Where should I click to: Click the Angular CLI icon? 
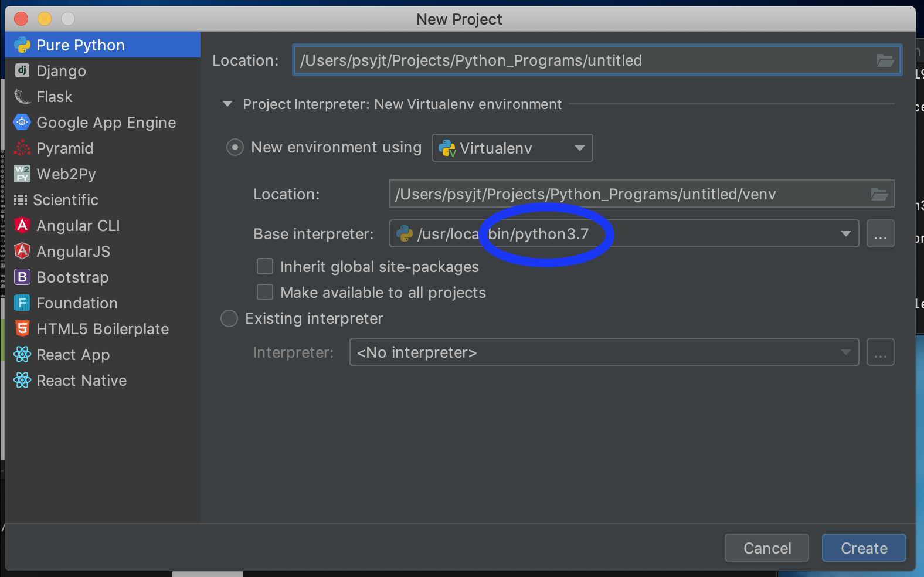pos(22,226)
